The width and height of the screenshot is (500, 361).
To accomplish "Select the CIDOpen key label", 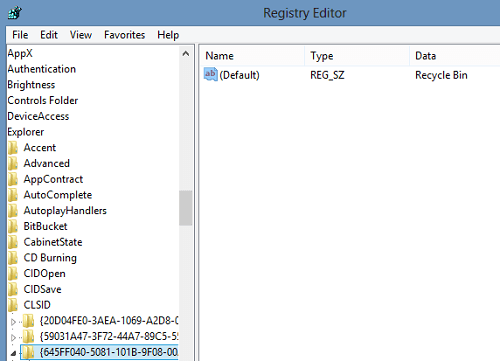I will point(44,273).
